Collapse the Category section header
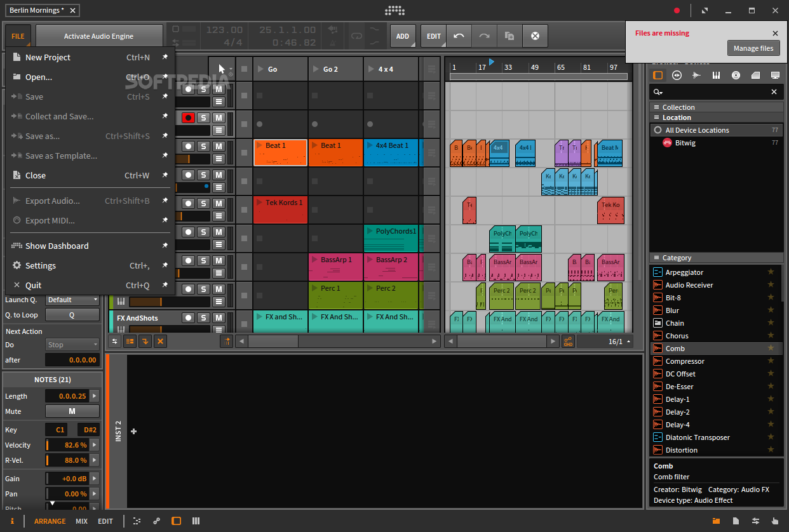The image size is (789, 532). 715,258
